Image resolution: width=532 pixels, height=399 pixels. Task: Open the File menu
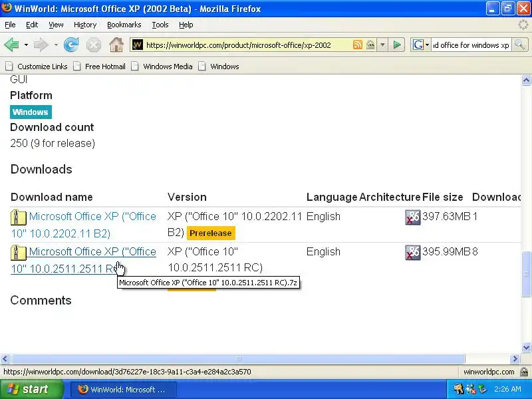pyautogui.click(x=10, y=25)
